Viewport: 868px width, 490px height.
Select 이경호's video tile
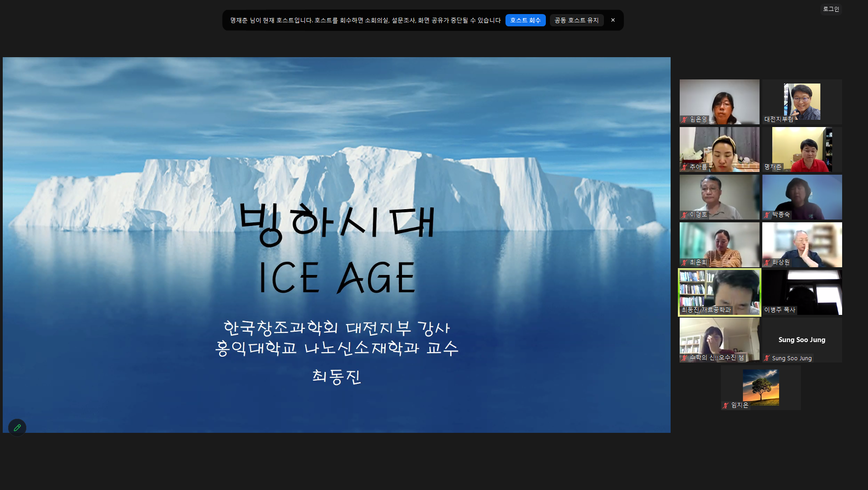coord(720,197)
